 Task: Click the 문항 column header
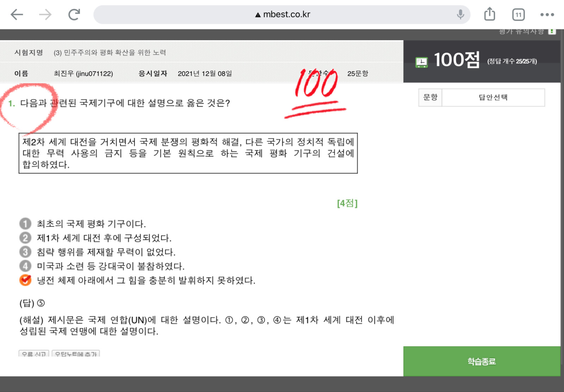pyautogui.click(x=430, y=97)
